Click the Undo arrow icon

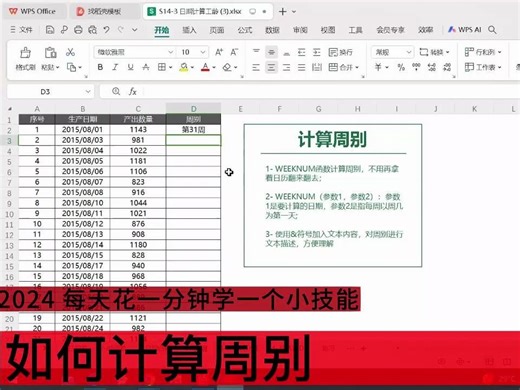click(x=106, y=30)
